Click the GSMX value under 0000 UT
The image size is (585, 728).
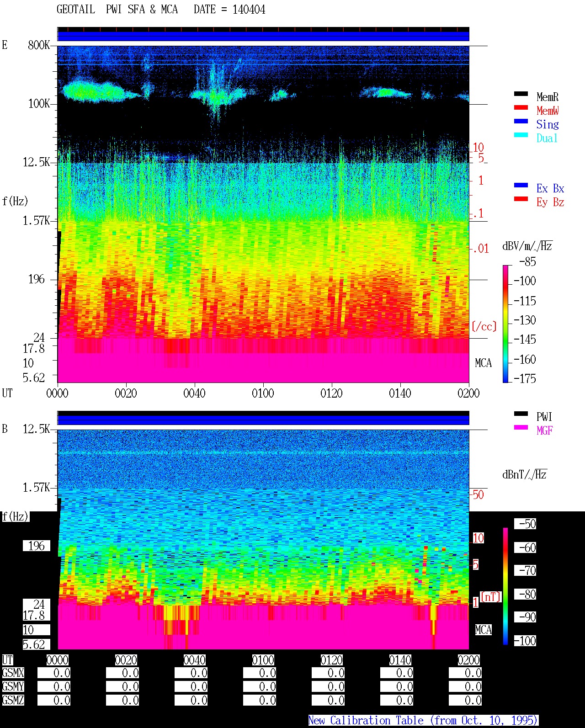(x=54, y=673)
